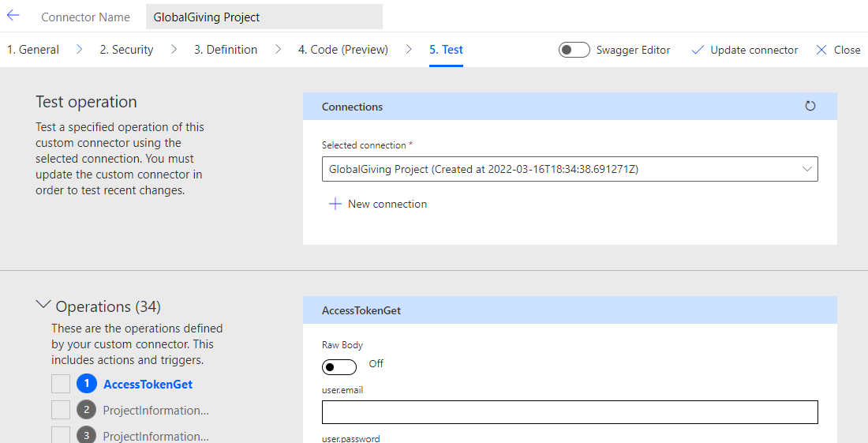The image size is (868, 443).
Task: Click chevron after Security step
Action: (x=174, y=49)
